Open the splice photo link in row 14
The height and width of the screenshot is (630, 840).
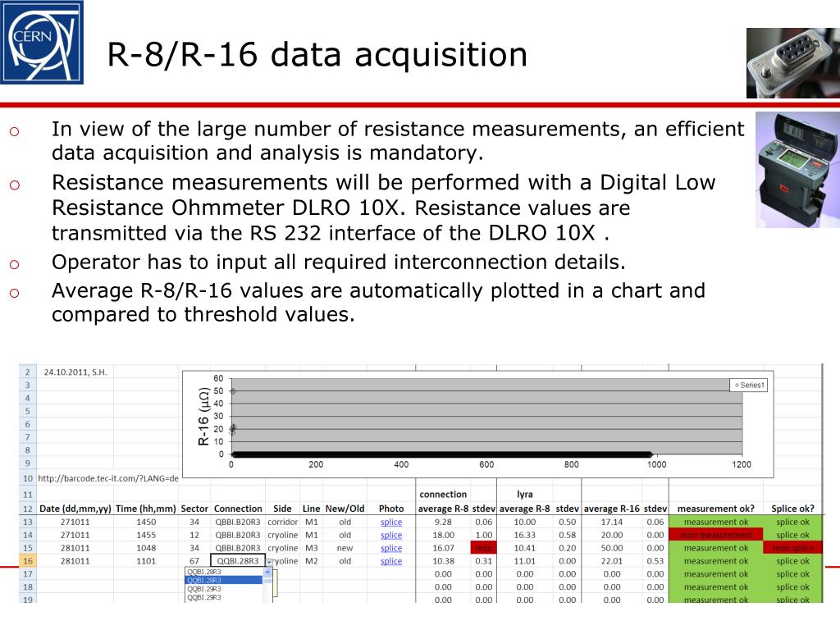click(x=391, y=535)
